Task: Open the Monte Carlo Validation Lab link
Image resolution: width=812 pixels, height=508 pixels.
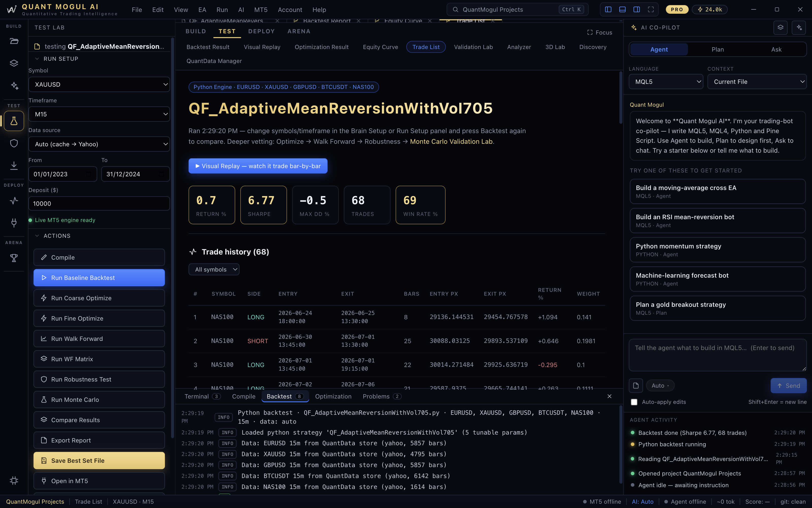Action: pyautogui.click(x=451, y=141)
